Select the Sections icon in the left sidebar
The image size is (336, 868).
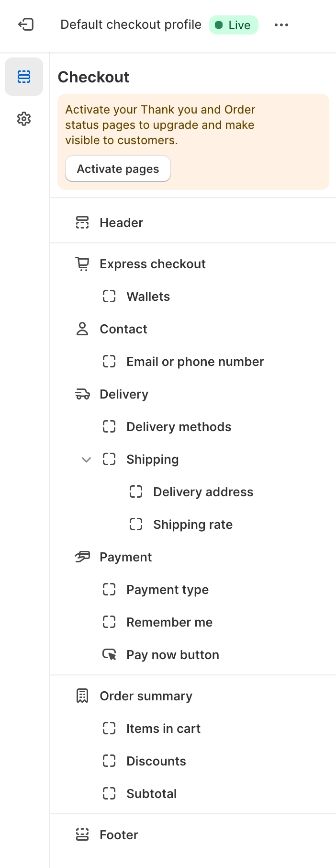tap(24, 77)
